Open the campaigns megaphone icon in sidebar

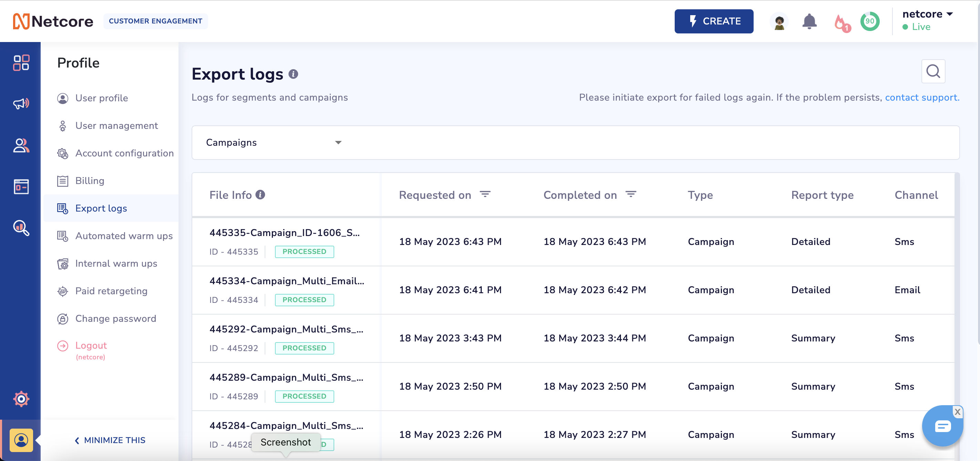coord(21,103)
